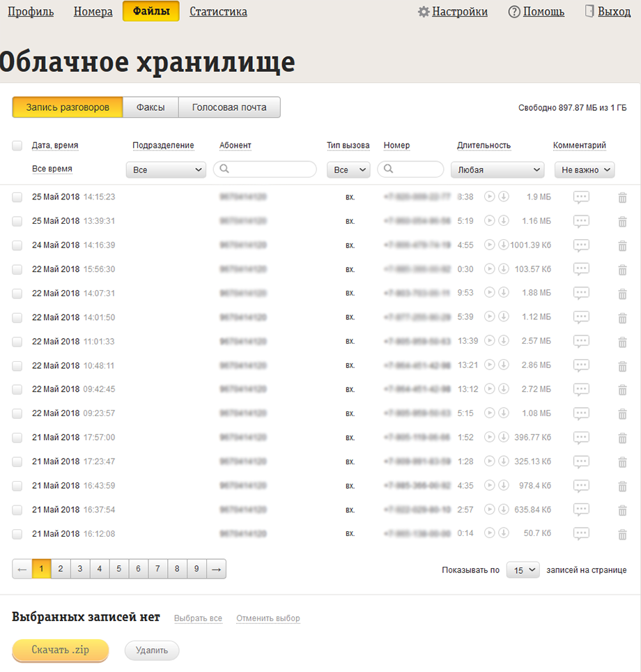Open Настройки settings
This screenshot has height=672, width=641.
[x=453, y=12]
